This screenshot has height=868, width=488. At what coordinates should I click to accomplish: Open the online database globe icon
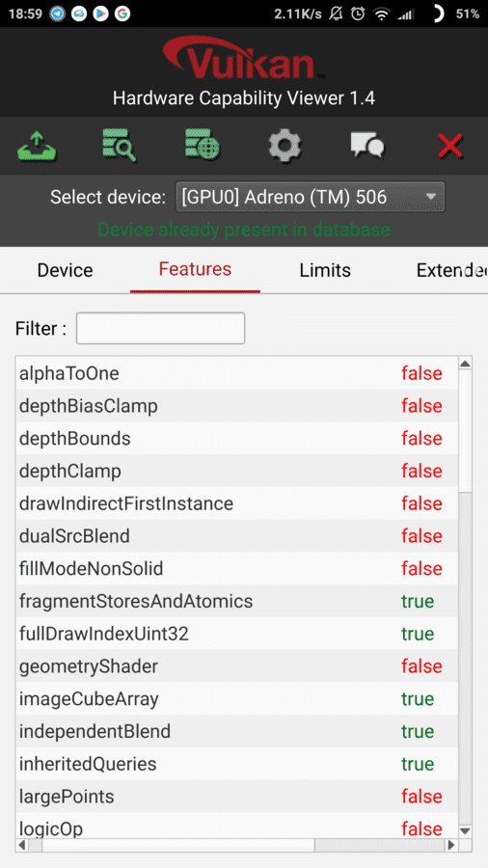[x=202, y=145]
